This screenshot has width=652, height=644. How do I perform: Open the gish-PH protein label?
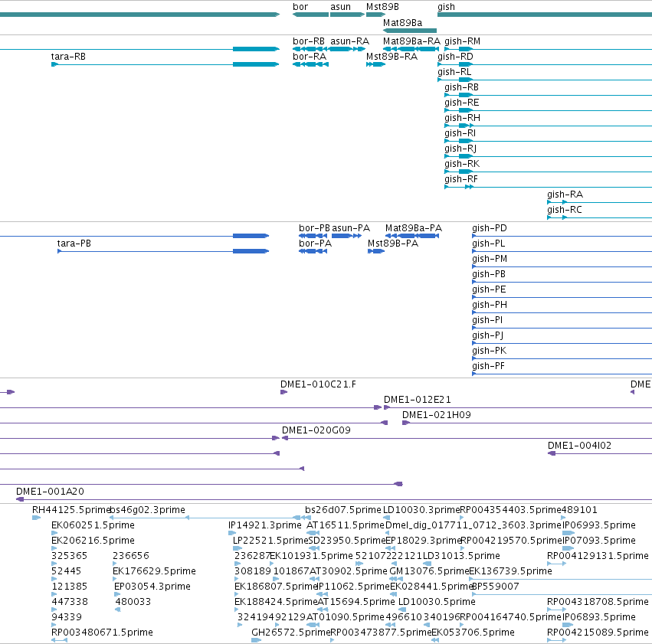pos(490,305)
